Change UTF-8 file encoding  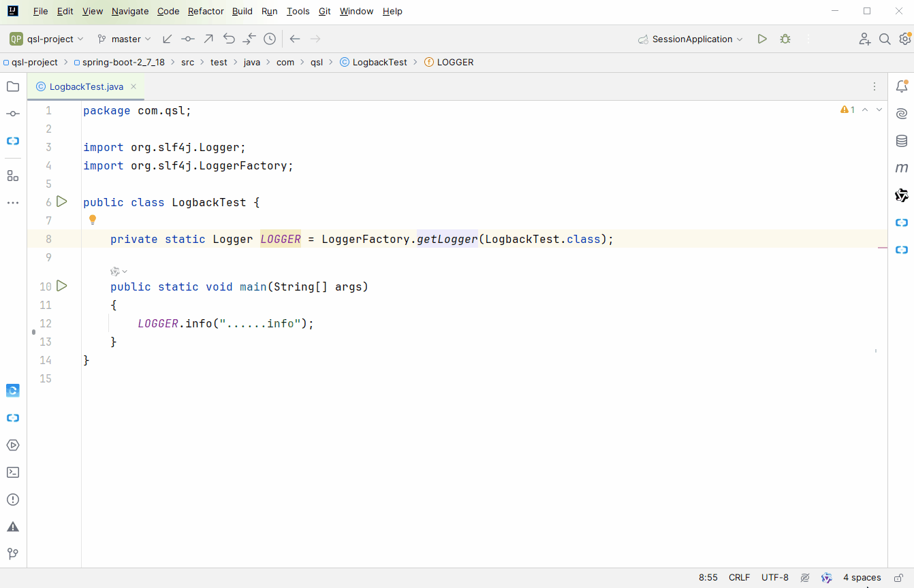click(x=775, y=577)
